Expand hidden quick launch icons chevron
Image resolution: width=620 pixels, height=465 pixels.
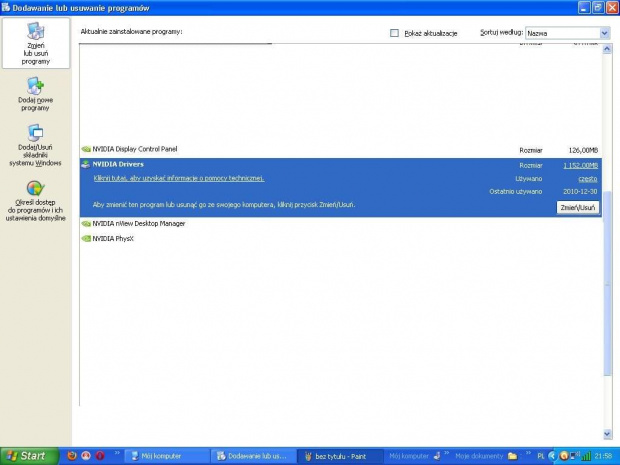point(117,453)
